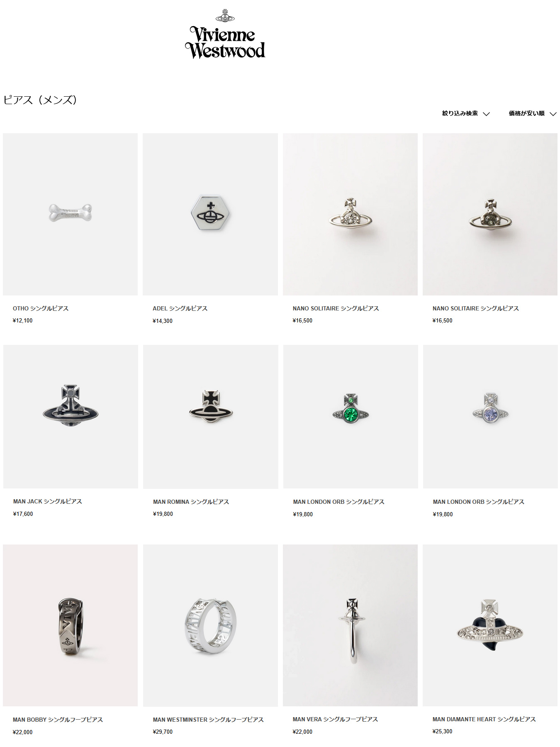Click MAN WESTMINSTER シングルフープピアス title
This screenshot has height=747, width=560.
point(208,720)
